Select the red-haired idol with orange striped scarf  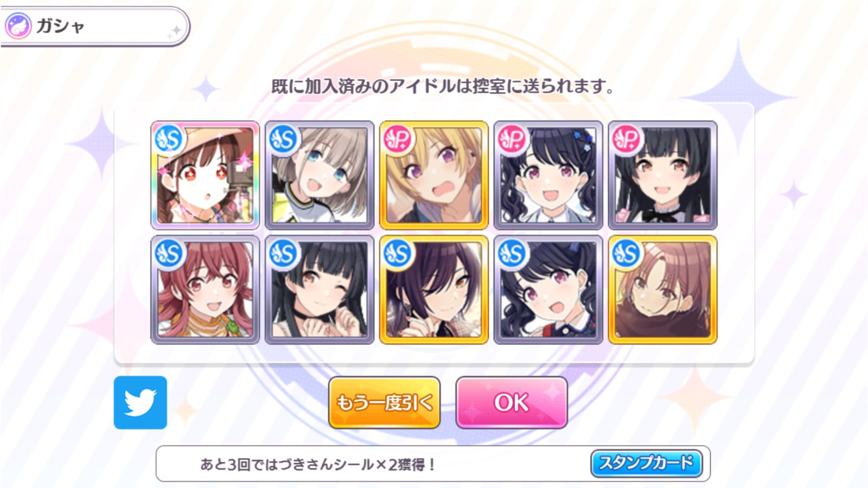point(205,290)
